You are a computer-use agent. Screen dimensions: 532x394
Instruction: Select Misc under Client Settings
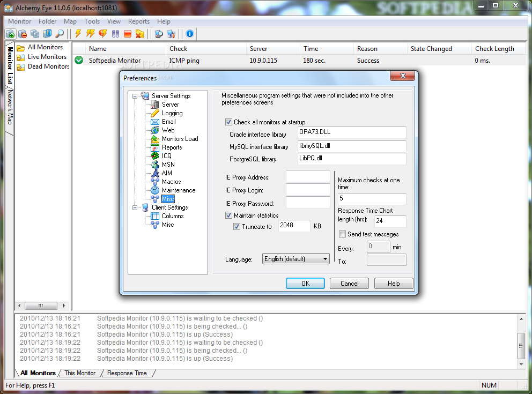[168, 225]
